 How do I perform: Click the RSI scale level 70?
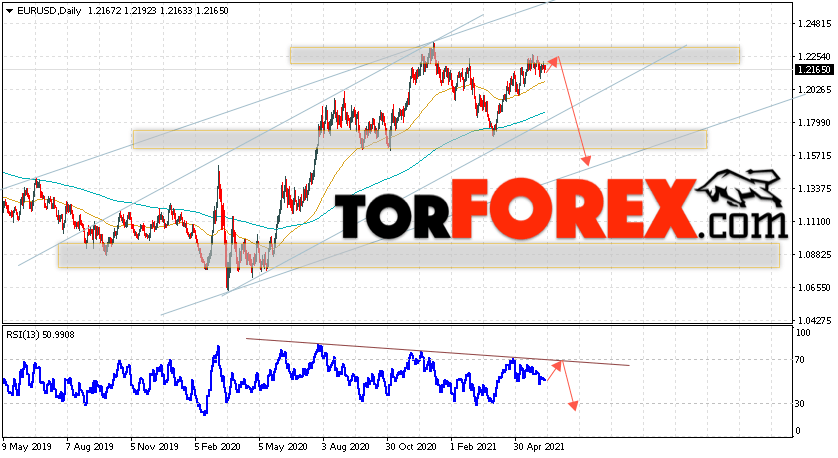800,360
